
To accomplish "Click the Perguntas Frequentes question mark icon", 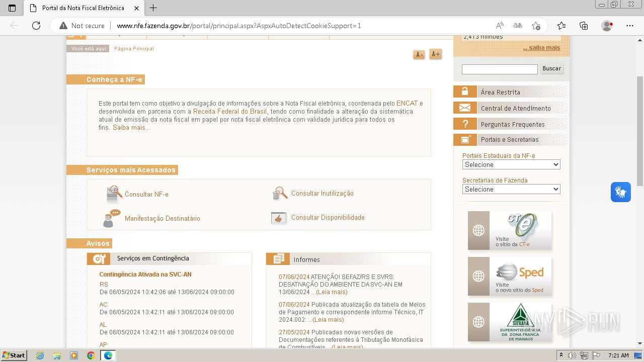I will (x=465, y=124).
